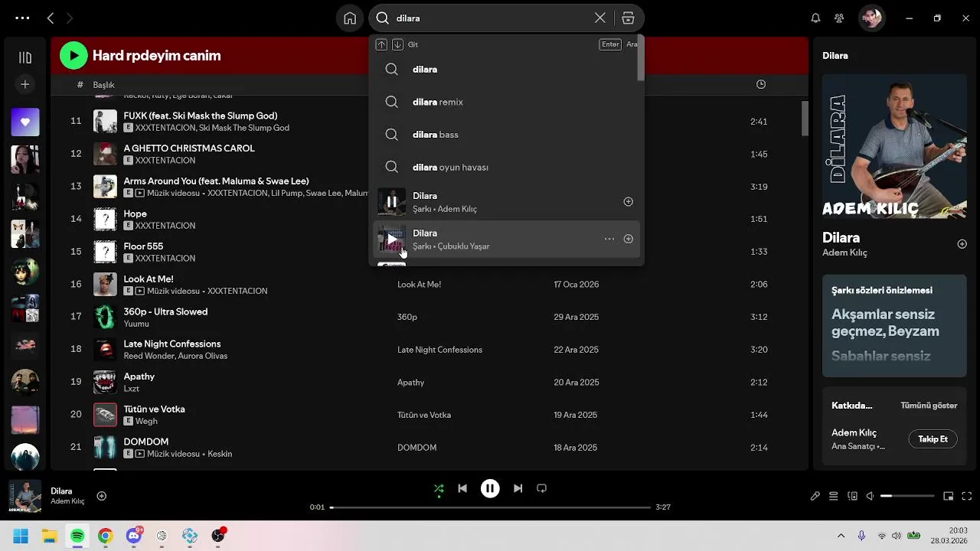
Task: Add Dilara to library in right panel
Action: point(962,244)
